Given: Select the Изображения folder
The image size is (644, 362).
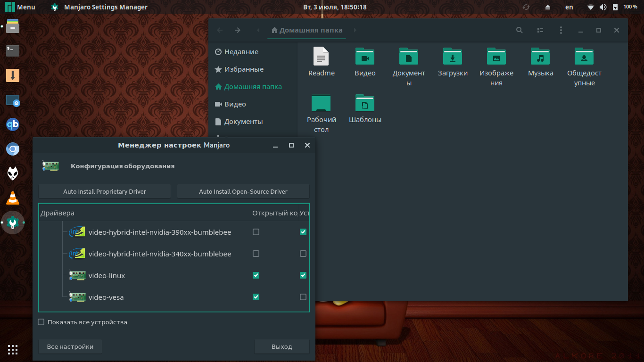Looking at the screenshot, I should pyautogui.click(x=496, y=67).
